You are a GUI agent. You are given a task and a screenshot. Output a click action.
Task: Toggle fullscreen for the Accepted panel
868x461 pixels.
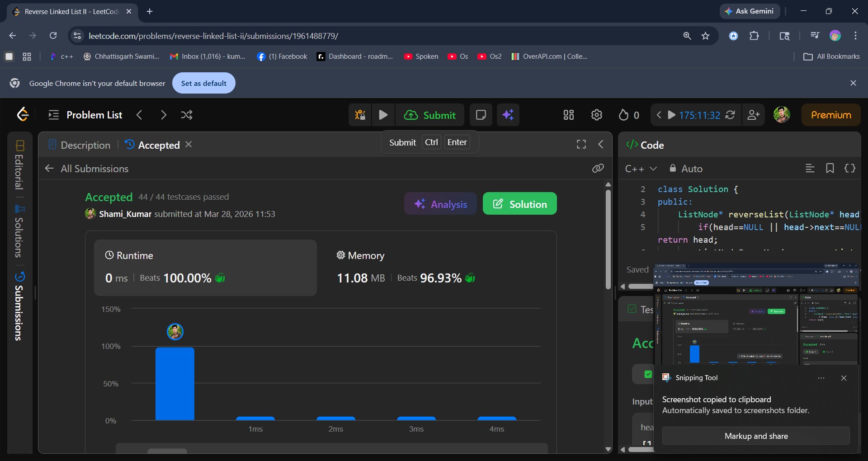581,144
